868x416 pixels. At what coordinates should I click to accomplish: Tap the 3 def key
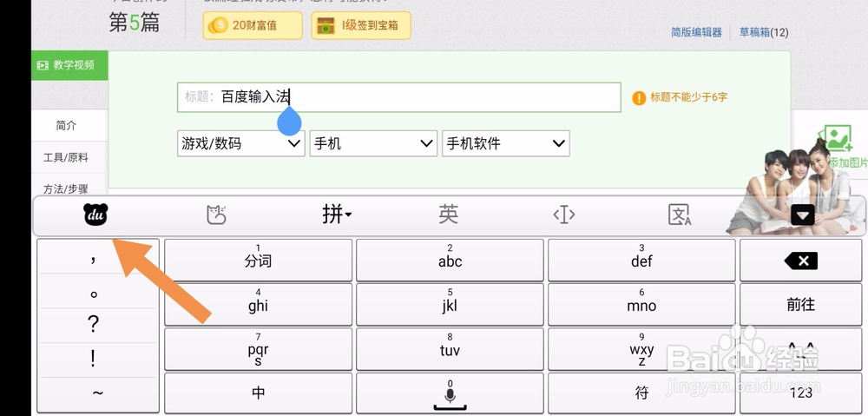(x=641, y=261)
